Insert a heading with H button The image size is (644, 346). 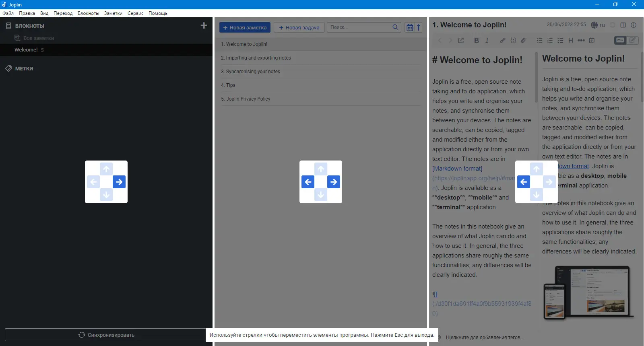[571, 40]
